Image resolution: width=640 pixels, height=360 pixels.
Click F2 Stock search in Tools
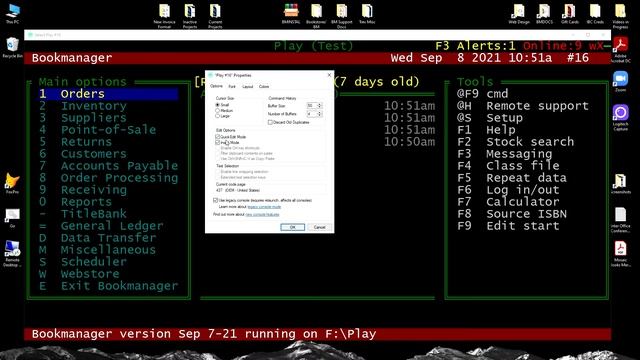point(516,142)
